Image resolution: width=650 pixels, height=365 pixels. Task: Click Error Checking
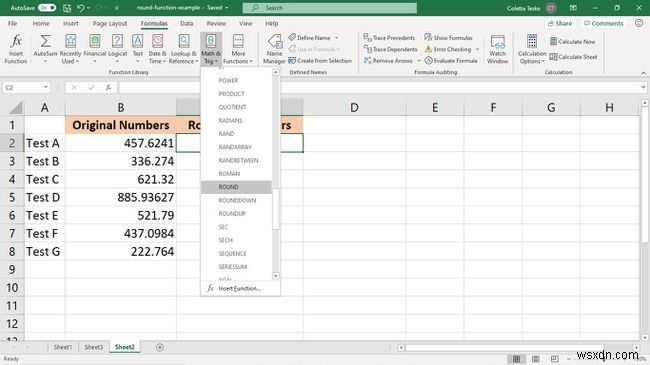[x=448, y=49]
